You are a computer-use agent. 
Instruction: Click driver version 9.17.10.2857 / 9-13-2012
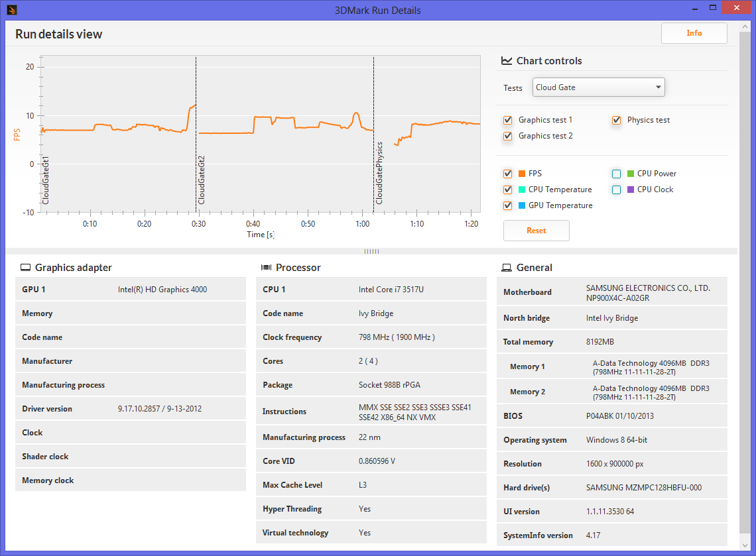click(160, 409)
